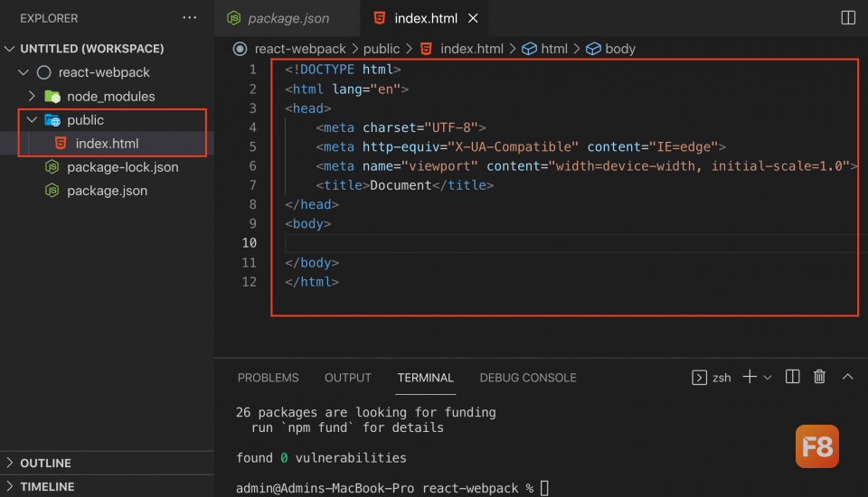Viewport: 868px width, 497px height.
Task: Click html cube symbol icon in breadcrumb
Action: pyautogui.click(x=529, y=49)
